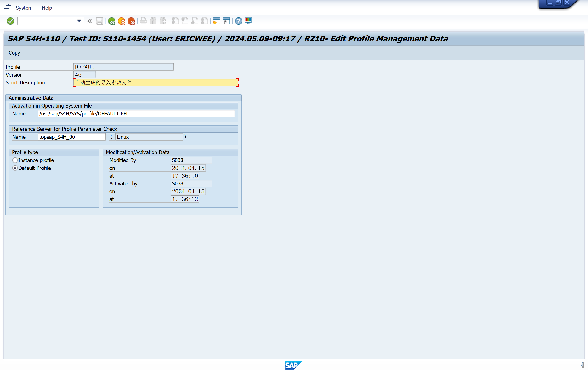Open the System menu
The height and width of the screenshot is (370, 588).
pos(24,8)
